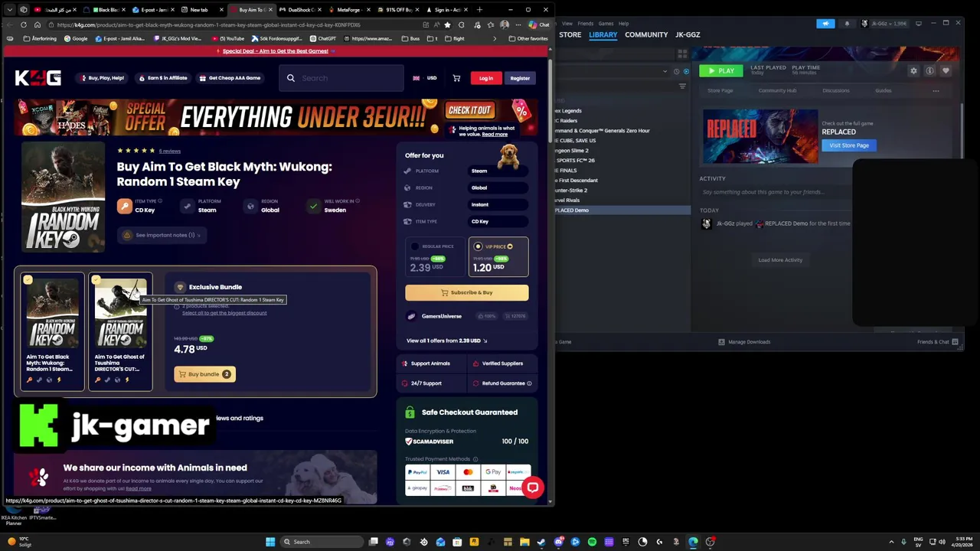Image resolution: width=980 pixels, height=551 pixels.
Task: Open the K4G live chat bubble
Action: pyautogui.click(x=532, y=487)
